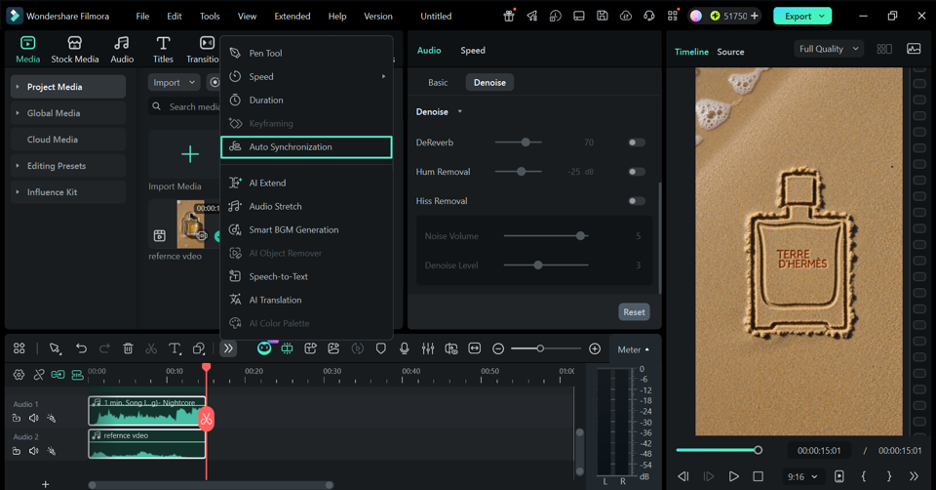Toggle auto ripple link icon in timeline header
Viewport: 936px width, 490px height.
point(58,375)
